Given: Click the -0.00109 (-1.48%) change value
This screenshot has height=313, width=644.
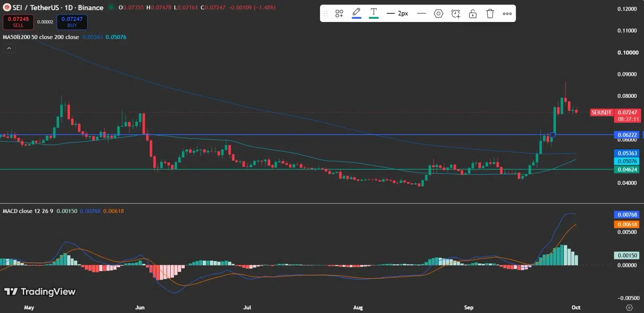Looking at the screenshot, I should [252, 7].
